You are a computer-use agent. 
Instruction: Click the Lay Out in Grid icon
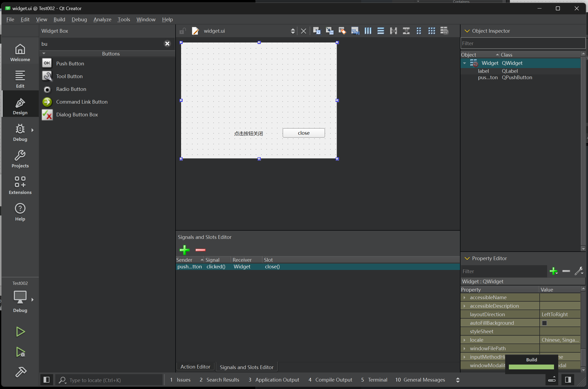pyautogui.click(x=432, y=31)
